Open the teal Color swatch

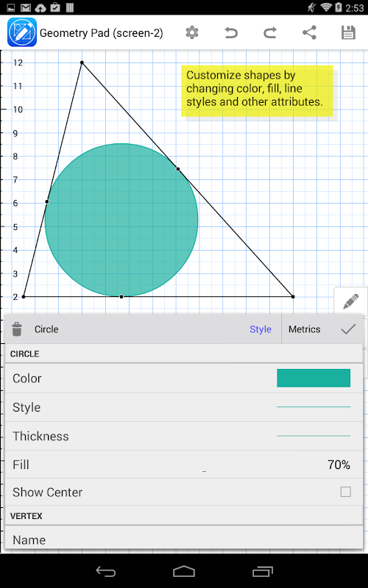pyautogui.click(x=314, y=378)
